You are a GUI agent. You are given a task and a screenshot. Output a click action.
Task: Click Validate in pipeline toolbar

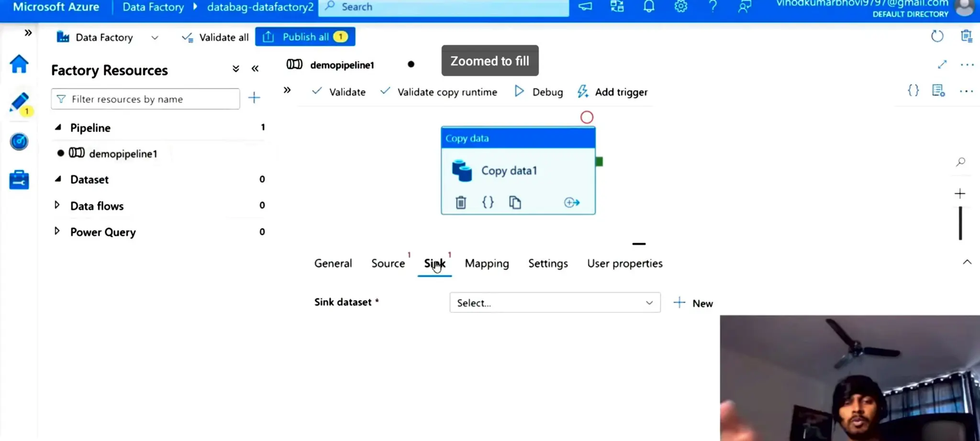pyautogui.click(x=338, y=92)
